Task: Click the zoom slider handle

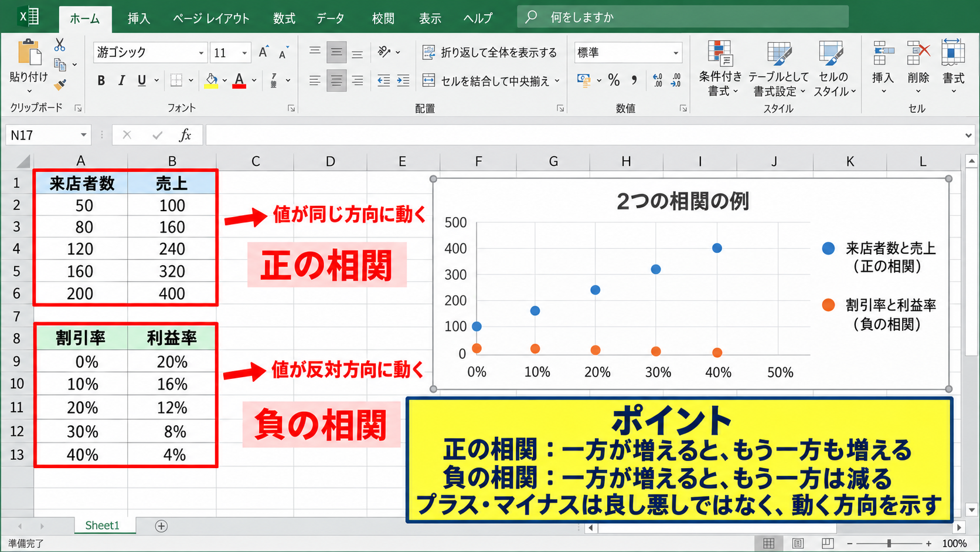Action: [889, 544]
